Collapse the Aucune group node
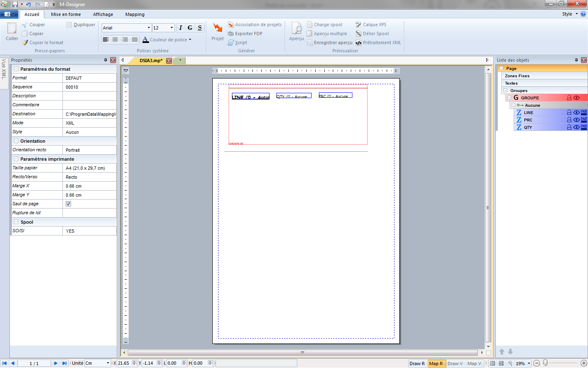The image size is (588, 368). [x=513, y=105]
